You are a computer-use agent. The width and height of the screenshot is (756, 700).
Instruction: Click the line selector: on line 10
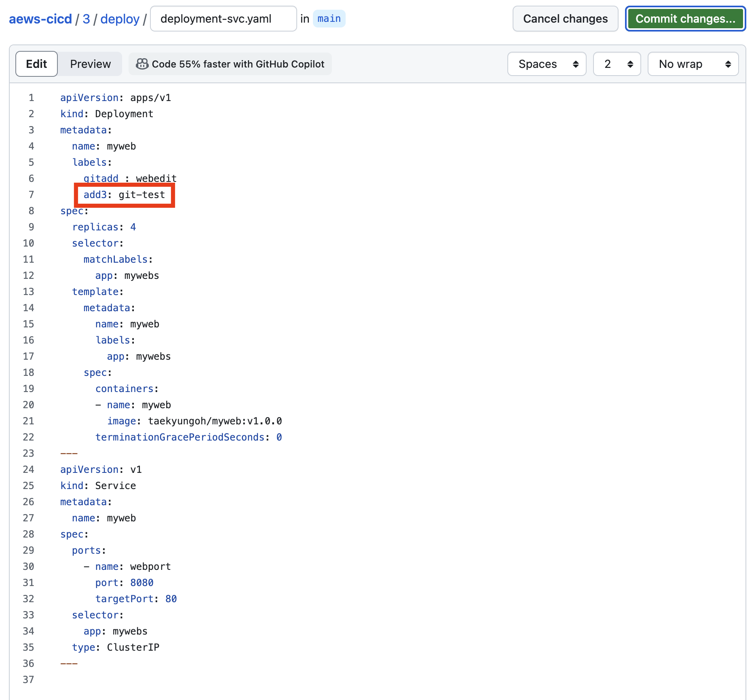pos(98,243)
